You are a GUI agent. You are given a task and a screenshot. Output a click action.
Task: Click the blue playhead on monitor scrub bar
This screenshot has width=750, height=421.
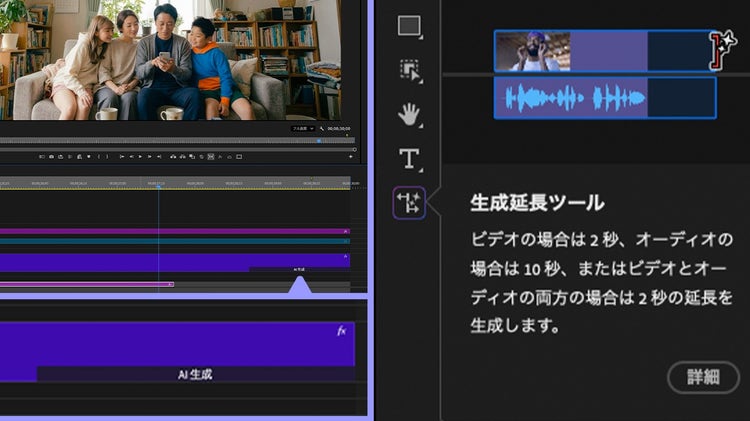(x=319, y=141)
